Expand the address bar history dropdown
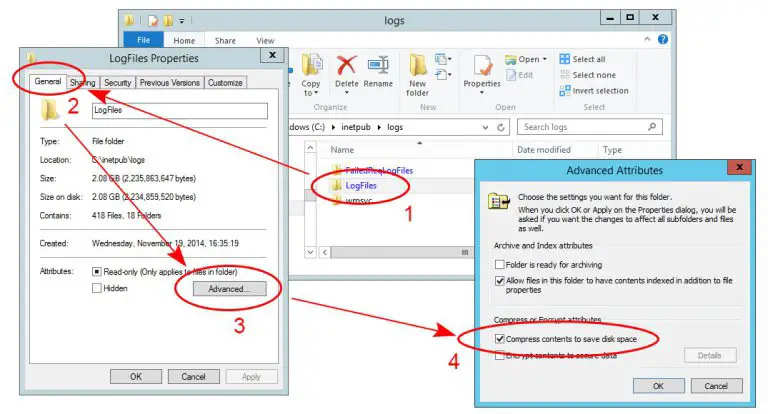 tap(485, 127)
